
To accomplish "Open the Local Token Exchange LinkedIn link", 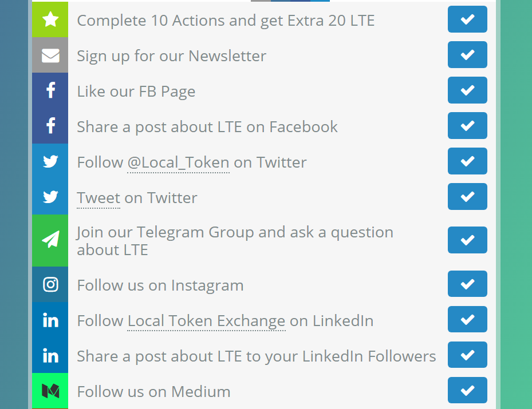I will coord(206,321).
